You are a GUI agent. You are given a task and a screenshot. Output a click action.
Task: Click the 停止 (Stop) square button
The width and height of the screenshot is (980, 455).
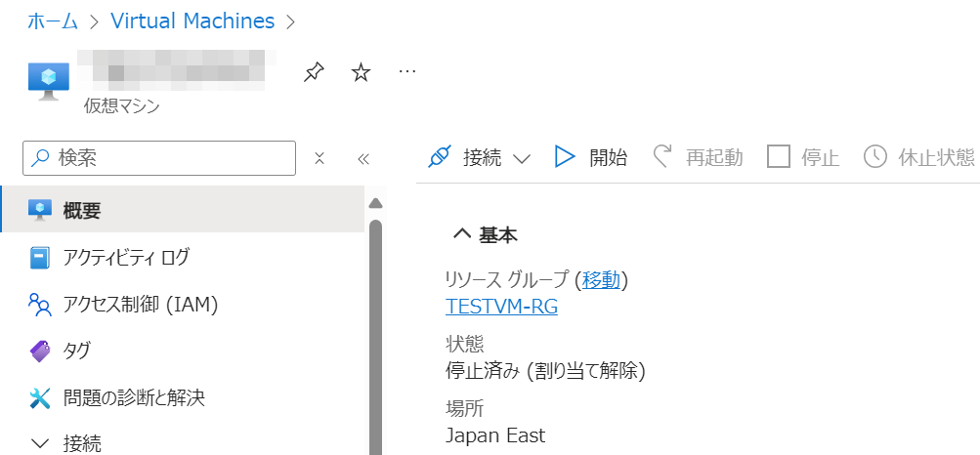[x=779, y=157]
